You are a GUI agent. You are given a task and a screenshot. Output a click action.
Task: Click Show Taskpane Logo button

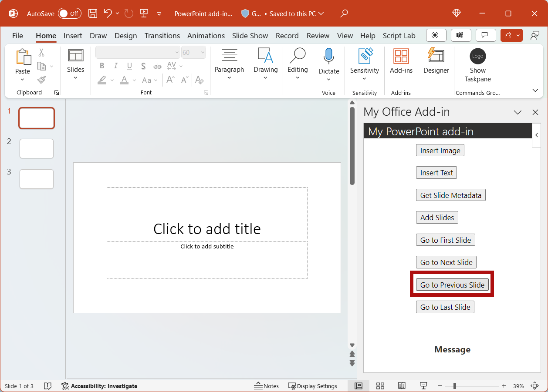click(478, 66)
